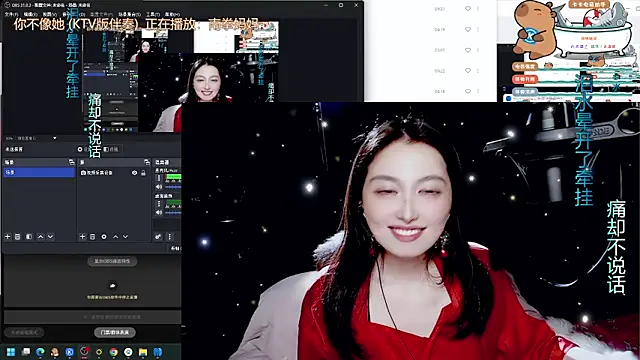Open the Edit menu in OBS

[30, 14]
